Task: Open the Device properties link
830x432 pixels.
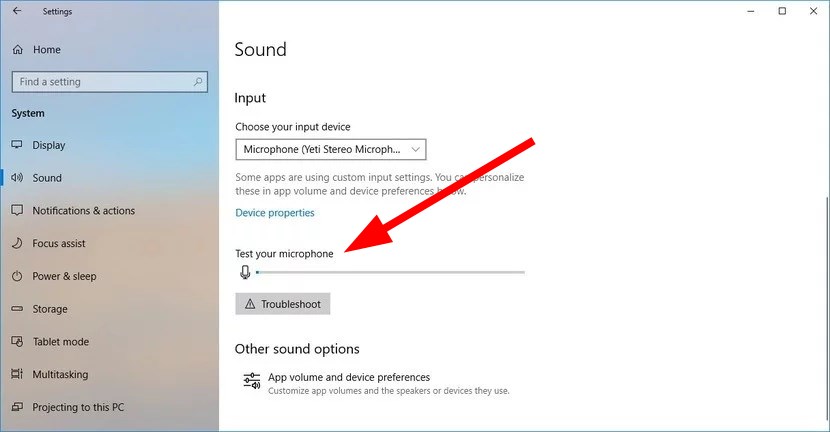Action: pyautogui.click(x=275, y=213)
